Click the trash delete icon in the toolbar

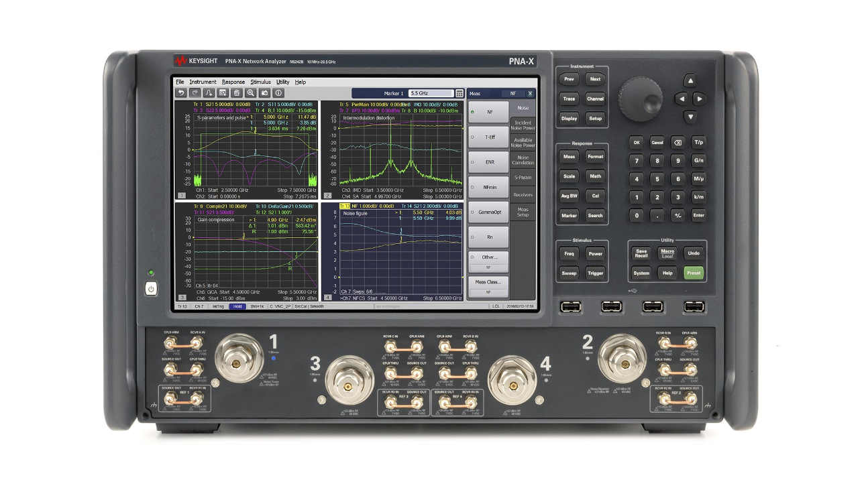click(237, 93)
